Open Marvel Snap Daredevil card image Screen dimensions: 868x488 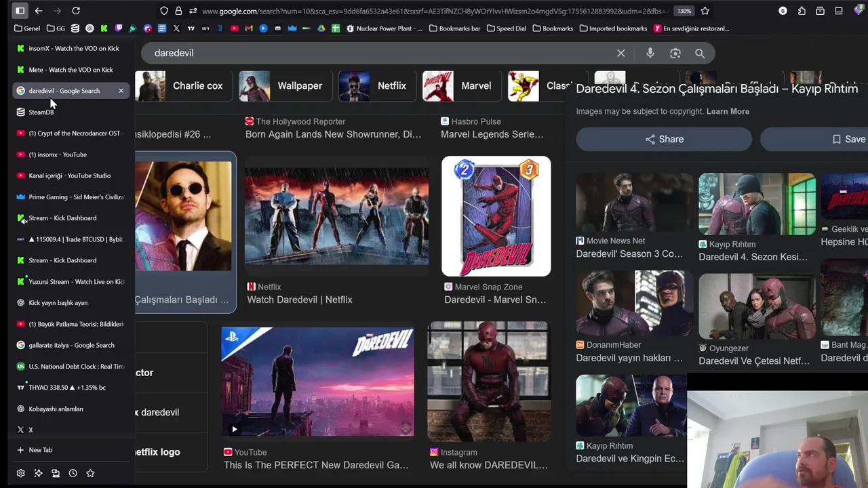(496, 216)
